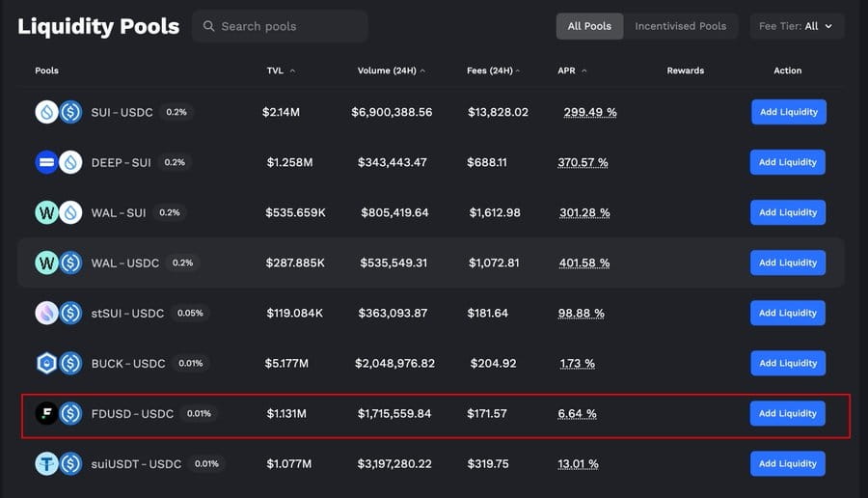Click the $6,900,388.56 volume value

[x=392, y=112]
